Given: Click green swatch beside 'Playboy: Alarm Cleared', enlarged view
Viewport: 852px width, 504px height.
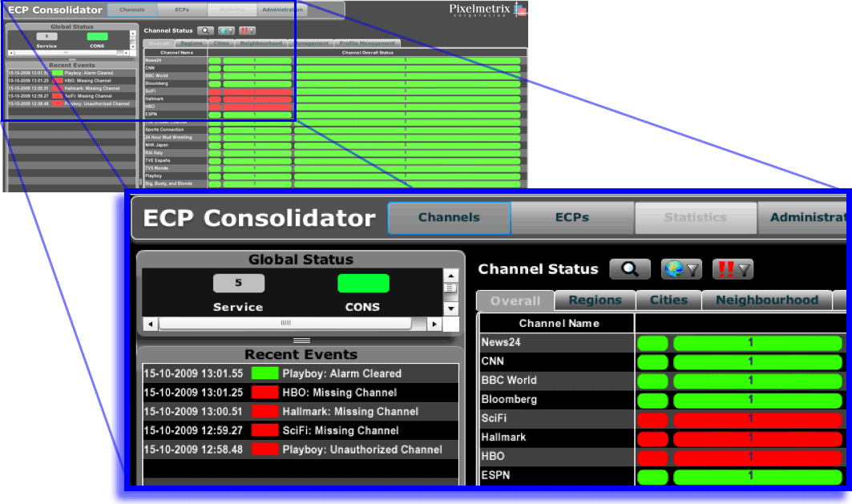Looking at the screenshot, I should [x=264, y=373].
